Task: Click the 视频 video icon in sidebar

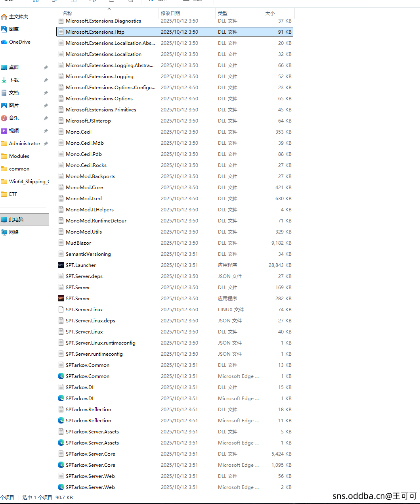Action: click(4, 131)
